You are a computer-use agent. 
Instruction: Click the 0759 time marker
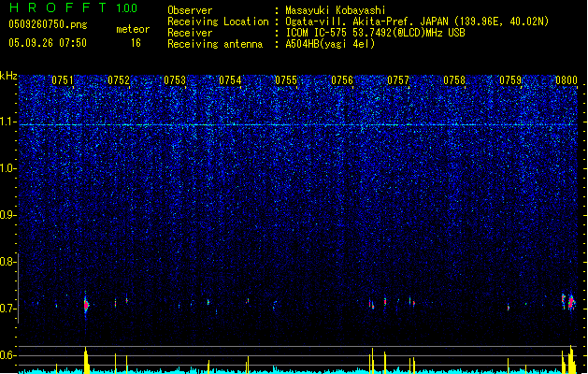click(x=510, y=80)
